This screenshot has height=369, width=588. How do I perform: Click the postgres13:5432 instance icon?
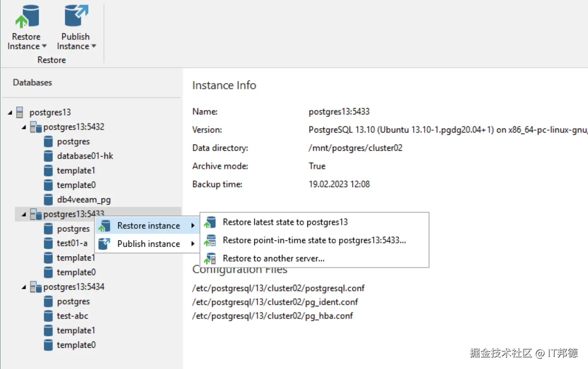tap(36, 127)
